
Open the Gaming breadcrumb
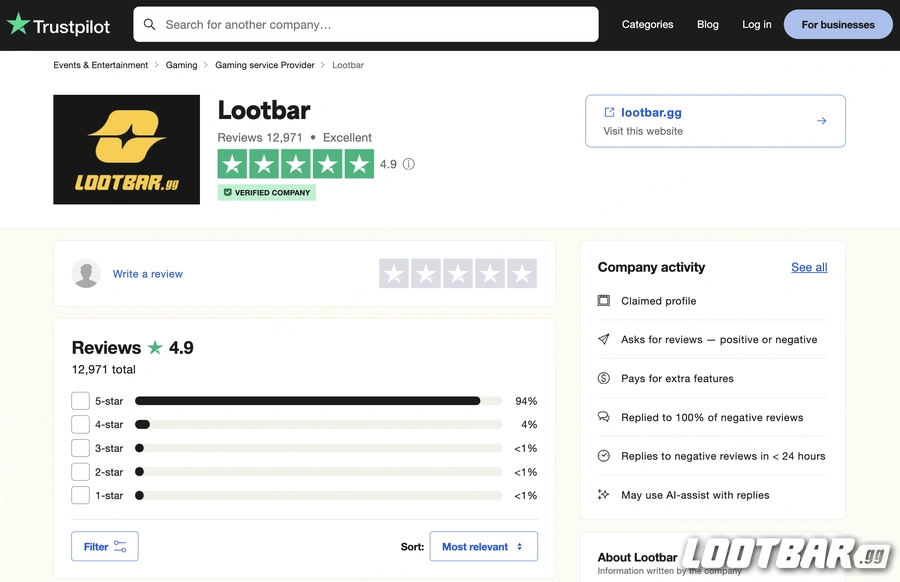point(181,65)
